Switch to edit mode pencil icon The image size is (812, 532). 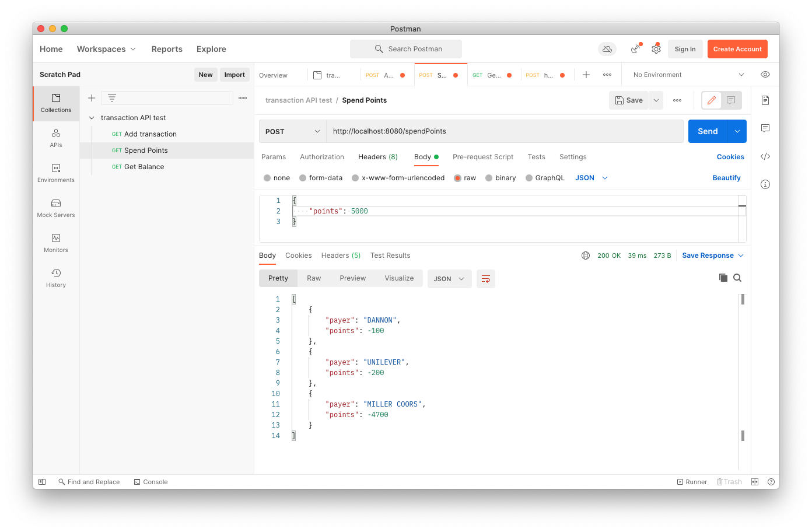(712, 100)
